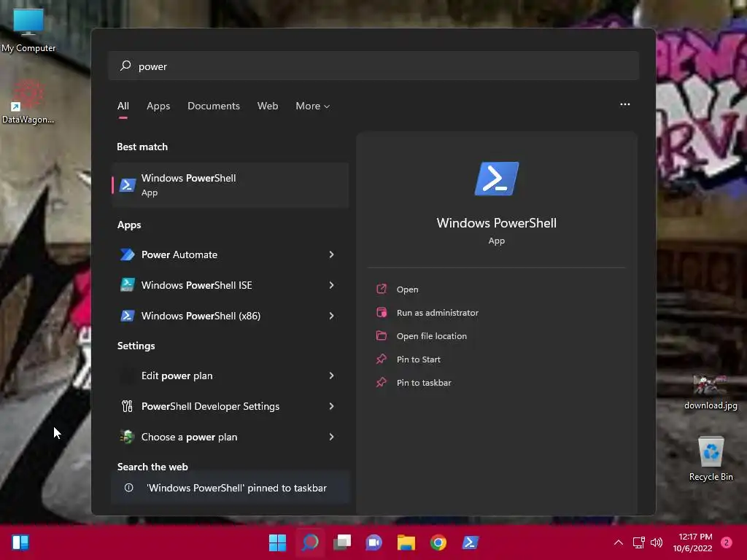Expand Windows PowerShell ISE chevron arrow
Viewport: 747px width, 560px height.
(332, 285)
